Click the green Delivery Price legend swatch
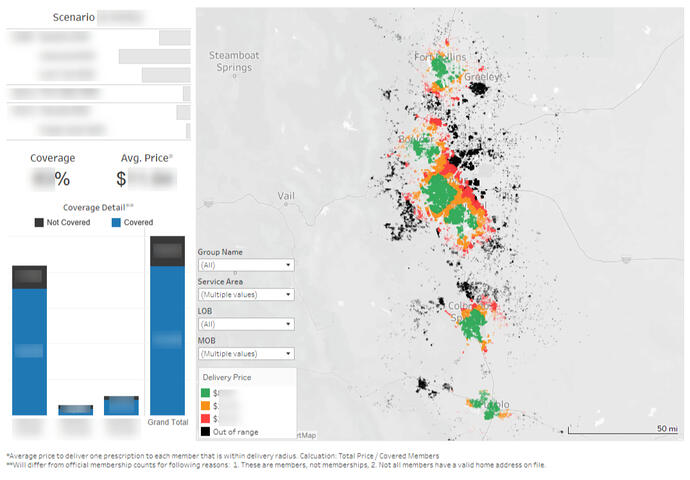 point(207,394)
